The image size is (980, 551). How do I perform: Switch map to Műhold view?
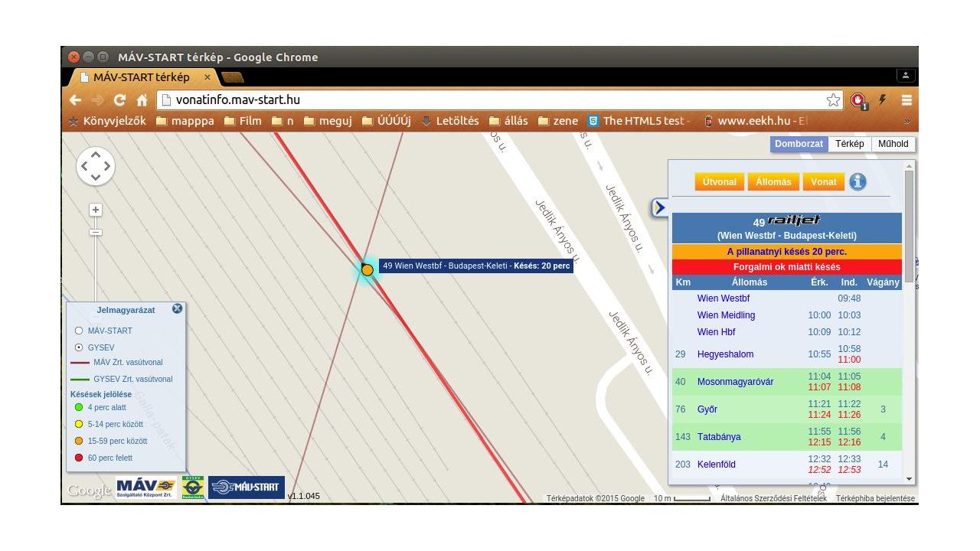click(x=893, y=144)
